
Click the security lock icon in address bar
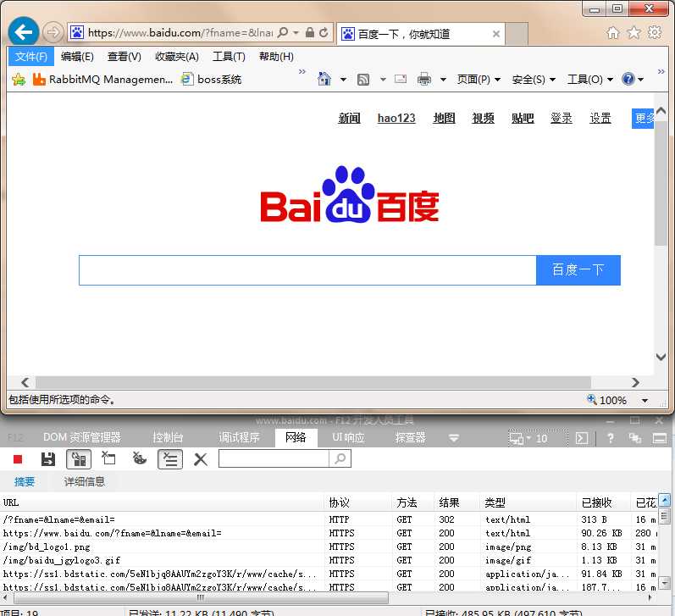(309, 32)
